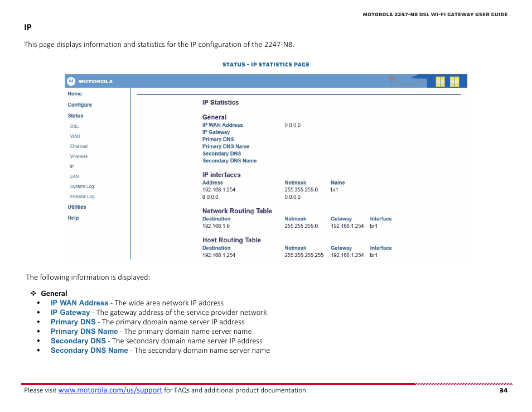The width and height of the screenshot is (532, 412).
Task: Click the left yellow window icon in header
Action: pos(440,82)
